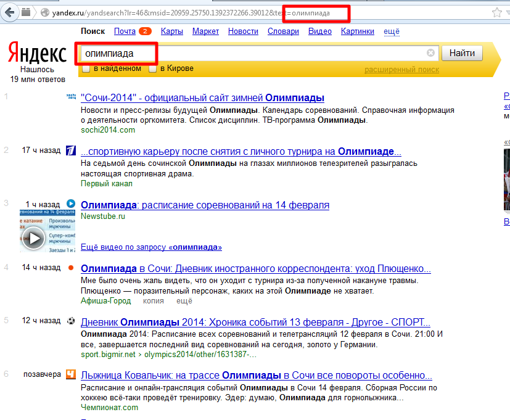Image resolution: width=510 pixels, height=420 pixels.
Task: Click the mail counter badge showing 2
Action: click(145, 31)
